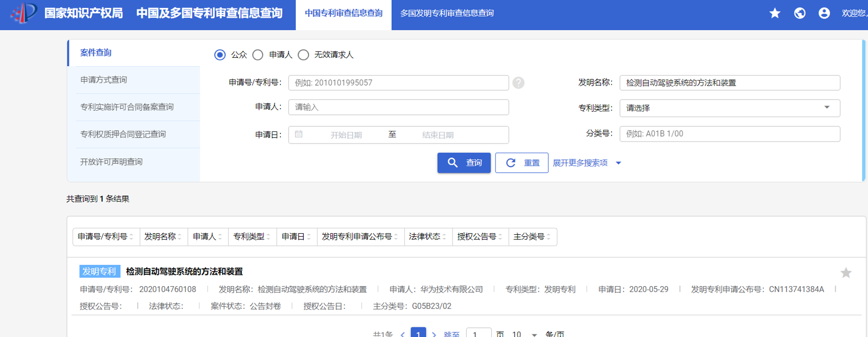Click 案件状态: 公告封卷 text

coord(246,306)
